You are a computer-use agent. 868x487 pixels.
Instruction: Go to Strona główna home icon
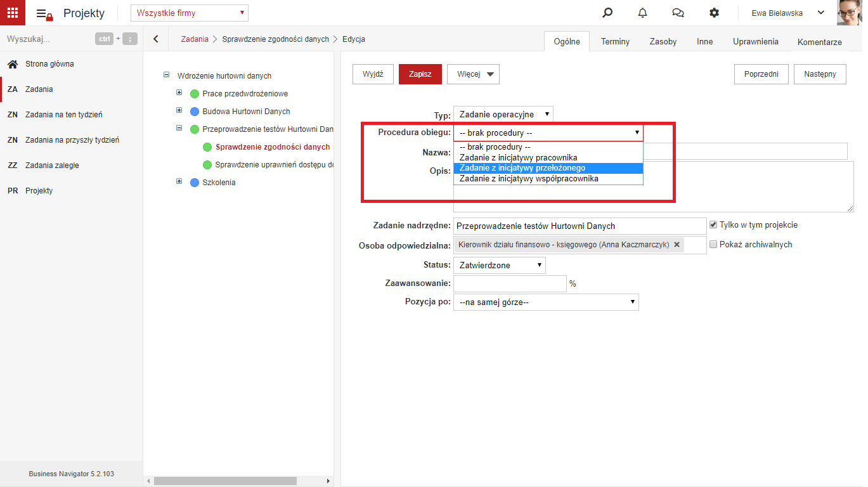point(12,64)
